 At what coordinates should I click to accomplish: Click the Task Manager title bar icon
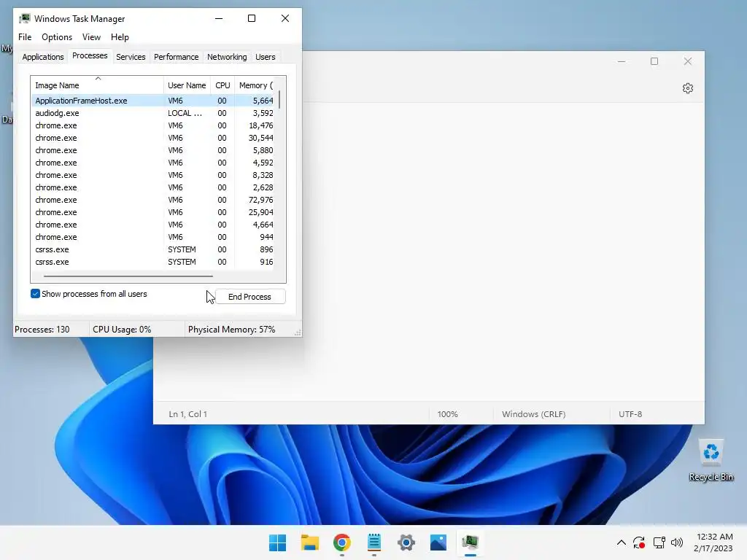click(x=24, y=18)
